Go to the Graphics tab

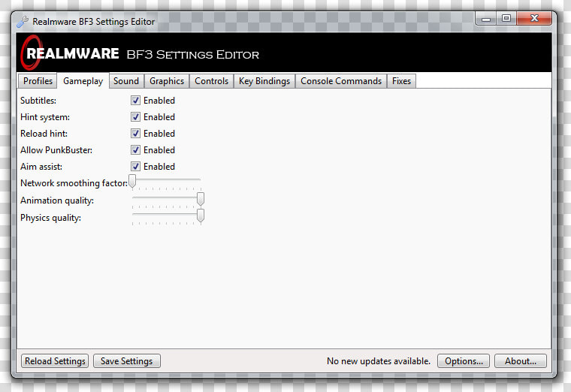(167, 81)
